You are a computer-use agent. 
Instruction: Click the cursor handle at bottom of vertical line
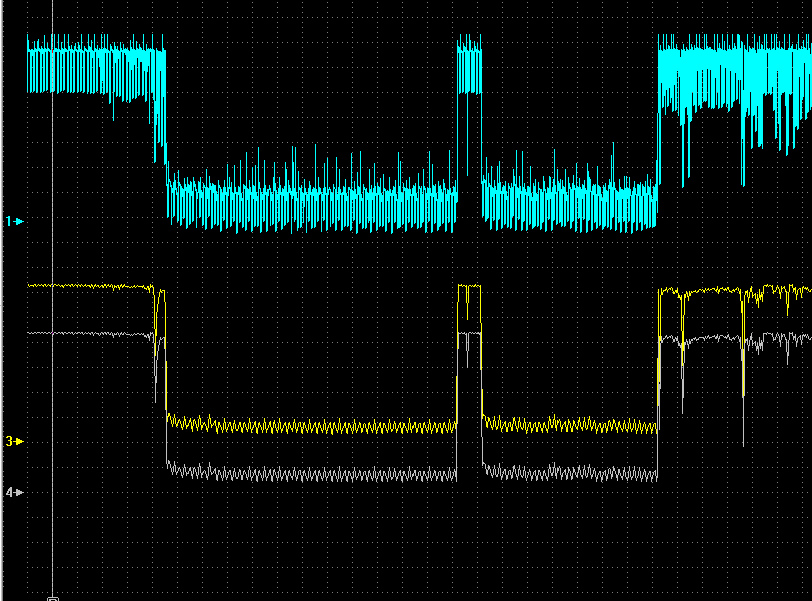(53, 599)
